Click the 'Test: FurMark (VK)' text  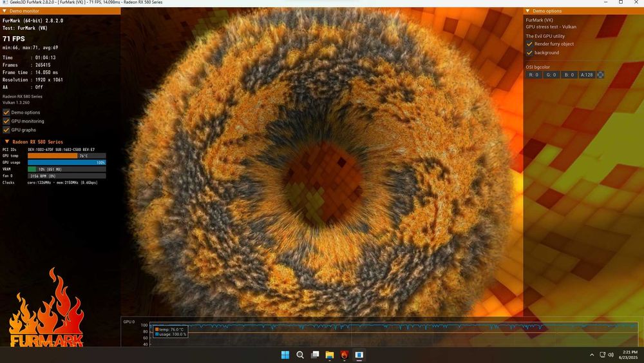[x=25, y=28]
